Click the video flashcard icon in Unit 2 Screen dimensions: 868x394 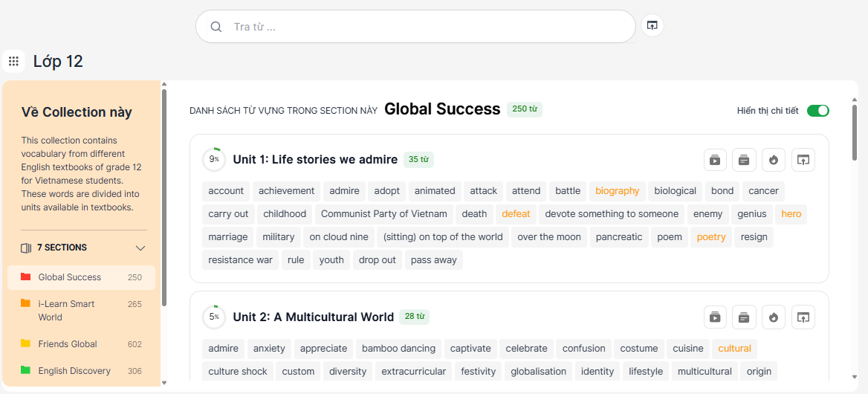click(715, 317)
